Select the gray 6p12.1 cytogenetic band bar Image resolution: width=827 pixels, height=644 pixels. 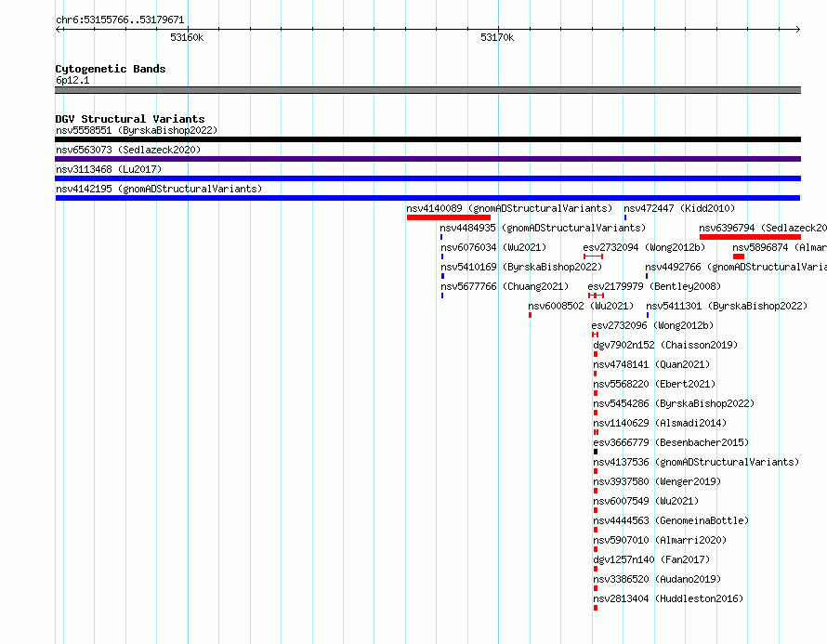click(x=427, y=91)
